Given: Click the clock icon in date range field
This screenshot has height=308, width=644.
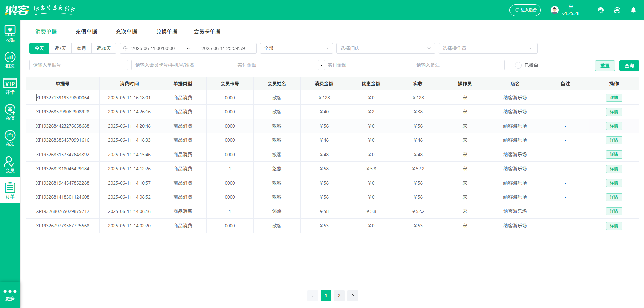Looking at the screenshot, I should (x=125, y=48).
